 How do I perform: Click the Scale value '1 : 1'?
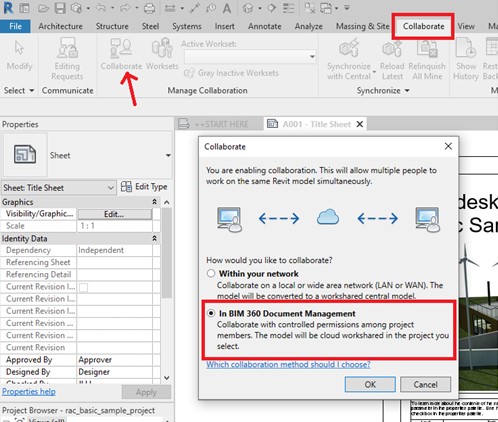coord(114,226)
